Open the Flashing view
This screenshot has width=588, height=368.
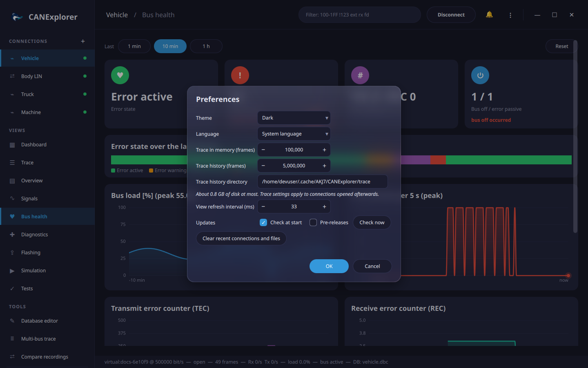click(x=47, y=253)
